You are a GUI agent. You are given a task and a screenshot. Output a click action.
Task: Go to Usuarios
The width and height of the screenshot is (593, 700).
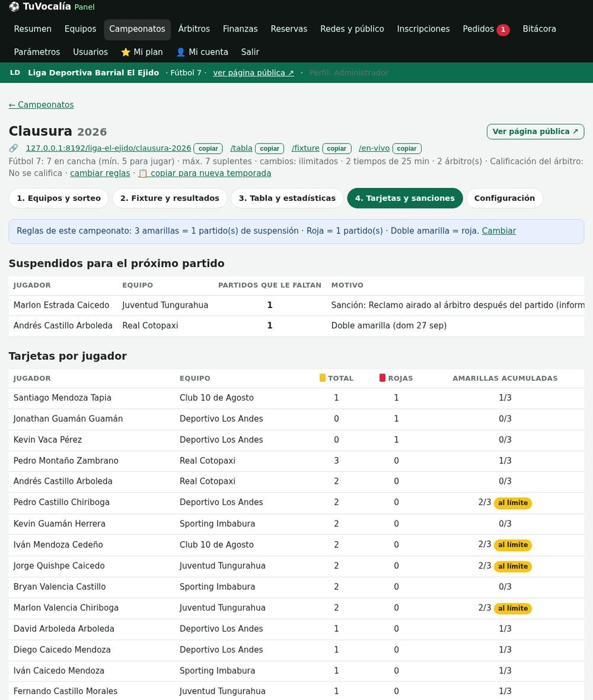pyautogui.click(x=90, y=52)
